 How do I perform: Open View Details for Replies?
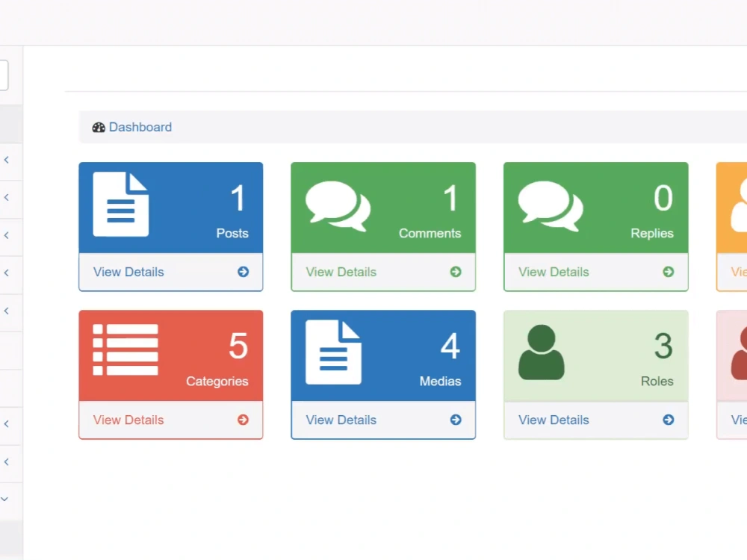(x=553, y=272)
